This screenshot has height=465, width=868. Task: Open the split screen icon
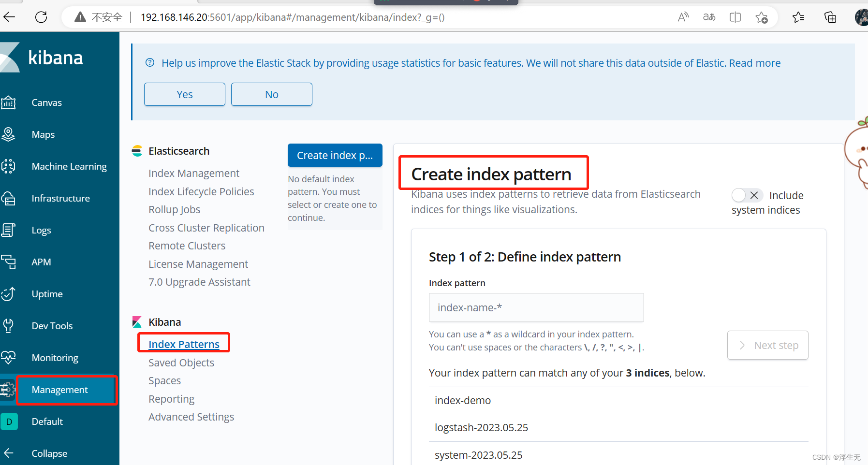coord(735,17)
